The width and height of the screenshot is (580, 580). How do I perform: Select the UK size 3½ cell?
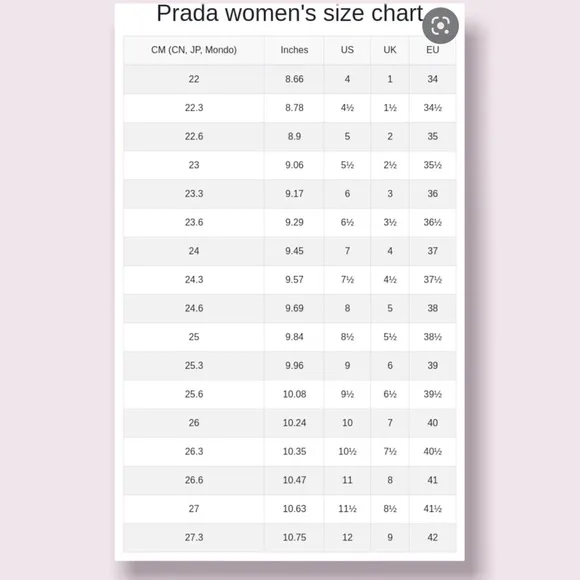coord(390,222)
